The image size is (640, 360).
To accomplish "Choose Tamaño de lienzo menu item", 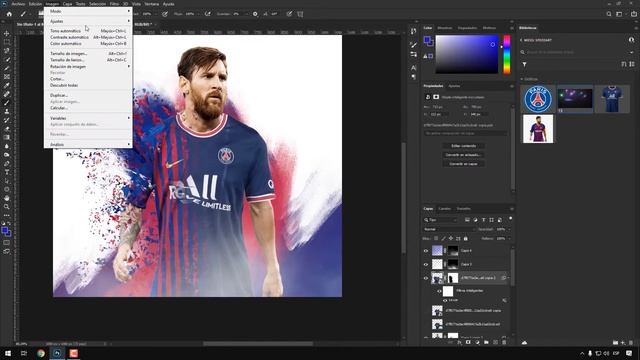I will [x=88, y=60].
